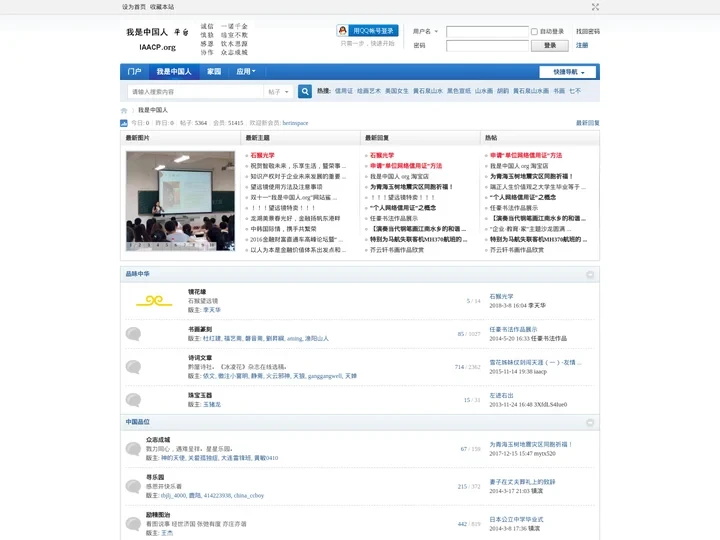Open 望远镜使用方法及注意事项 topic

287,187
